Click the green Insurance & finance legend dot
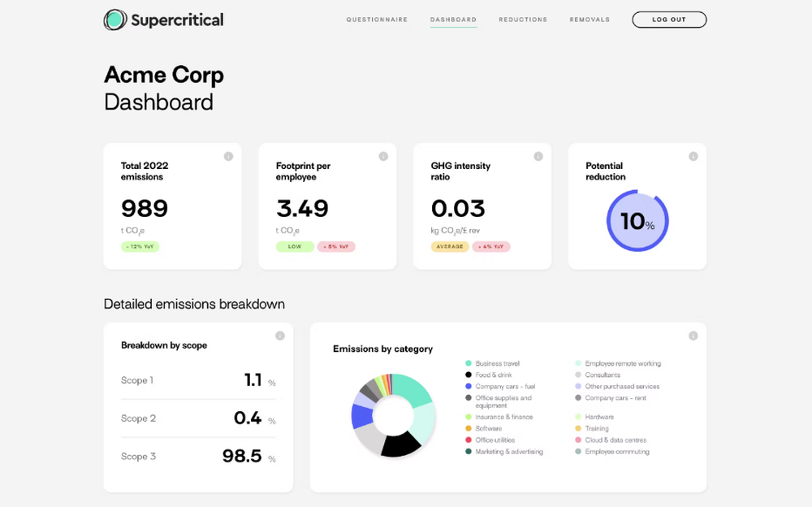812x507 pixels. click(469, 417)
